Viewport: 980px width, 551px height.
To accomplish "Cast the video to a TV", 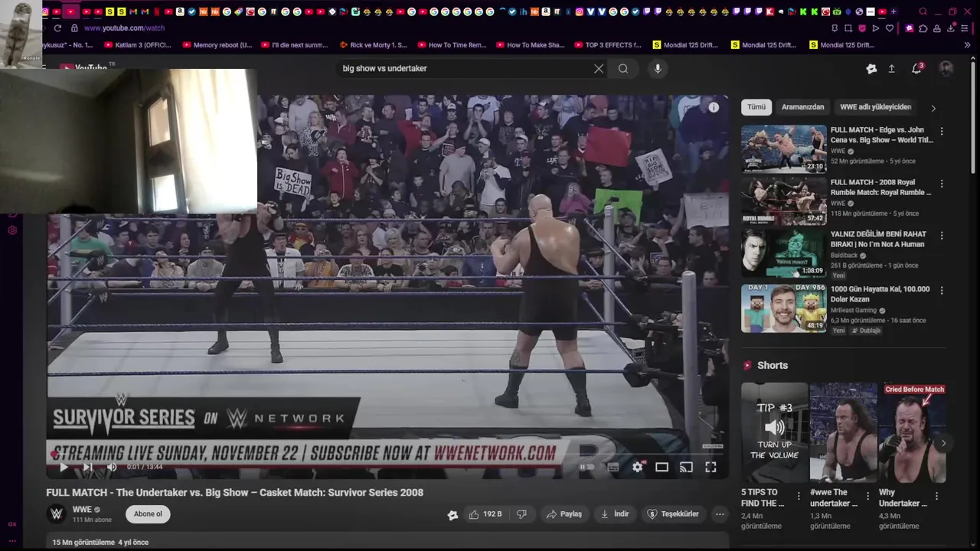I will [686, 467].
